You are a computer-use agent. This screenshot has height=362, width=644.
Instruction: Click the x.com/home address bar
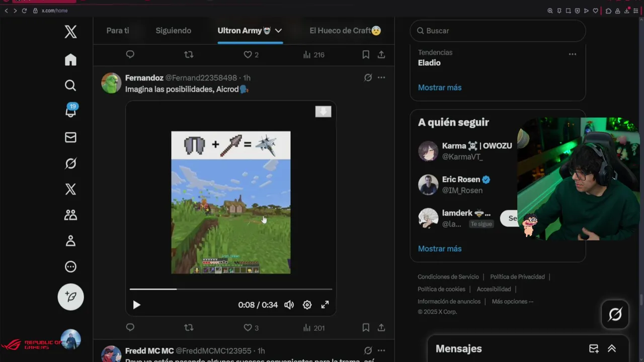(54, 11)
